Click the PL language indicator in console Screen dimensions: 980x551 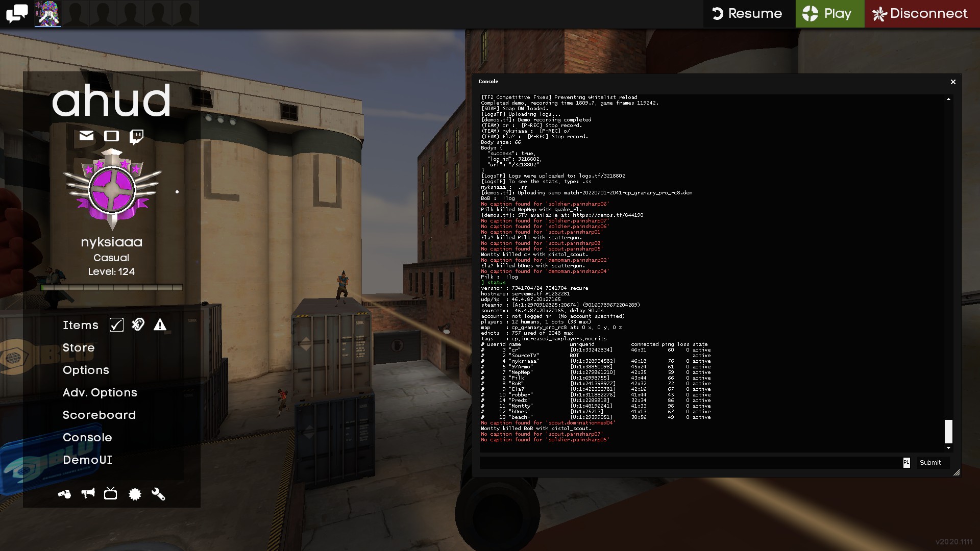click(906, 463)
